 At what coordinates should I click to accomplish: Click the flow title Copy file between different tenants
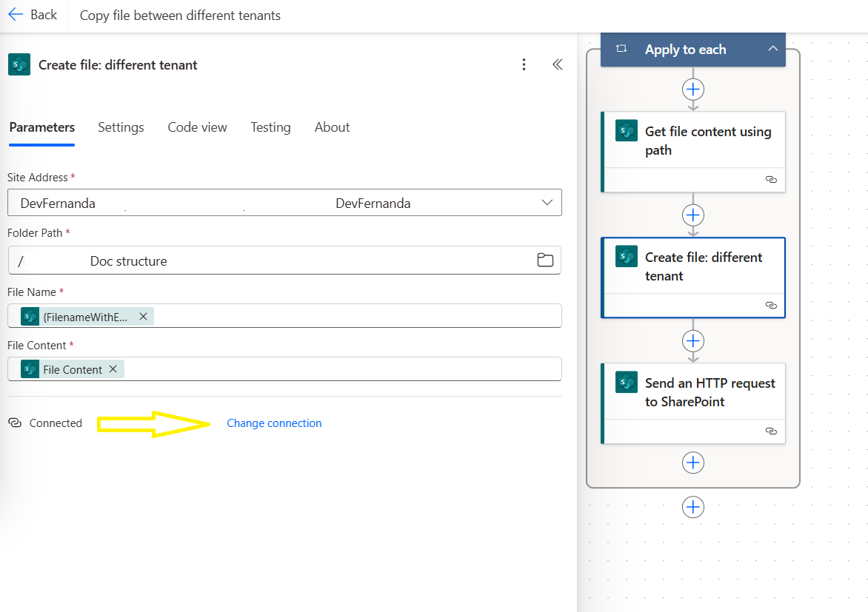click(180, 16)
